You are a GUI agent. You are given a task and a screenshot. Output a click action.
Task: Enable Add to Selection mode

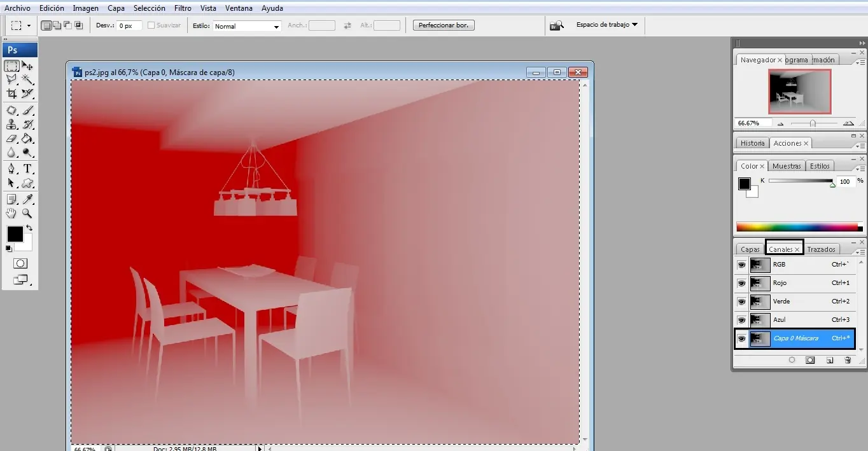pyautogui.click(x=57, y=25)
